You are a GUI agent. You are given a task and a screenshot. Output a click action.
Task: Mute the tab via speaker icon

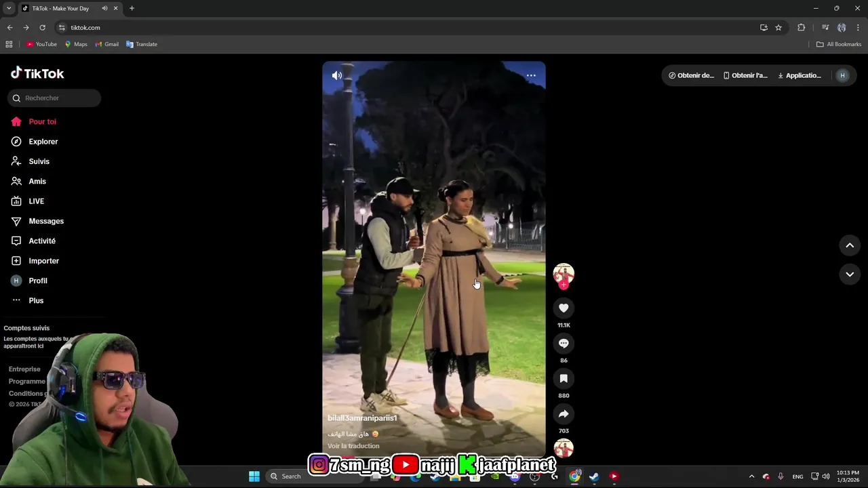104,8
